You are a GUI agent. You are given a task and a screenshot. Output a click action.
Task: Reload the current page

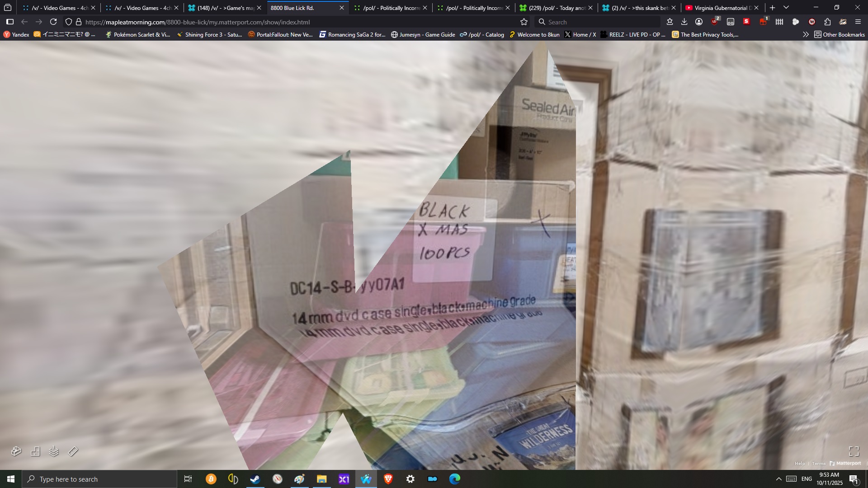(53, 22)
